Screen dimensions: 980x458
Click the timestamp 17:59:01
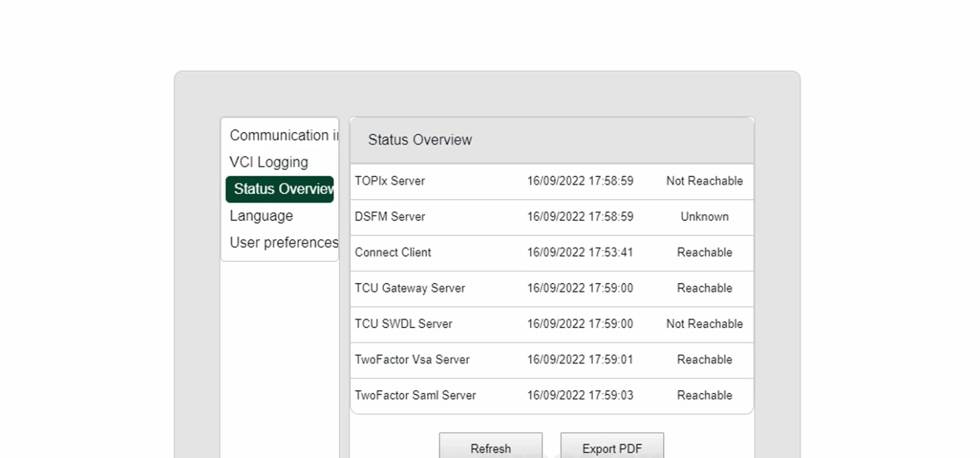580,360
